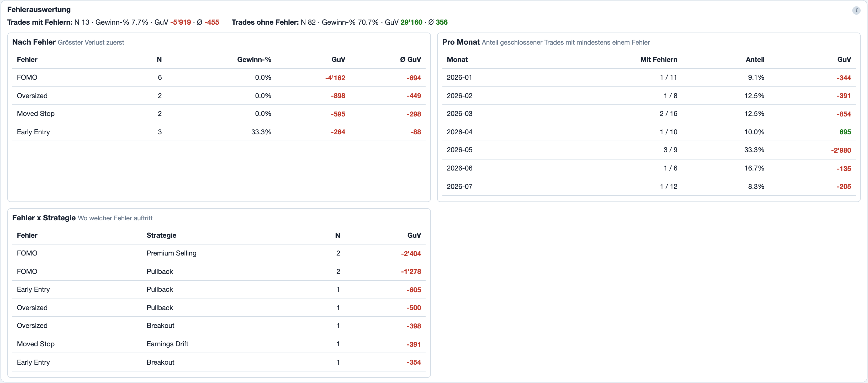Click total GuV -5'919 for trades with errors

(181, 22)
